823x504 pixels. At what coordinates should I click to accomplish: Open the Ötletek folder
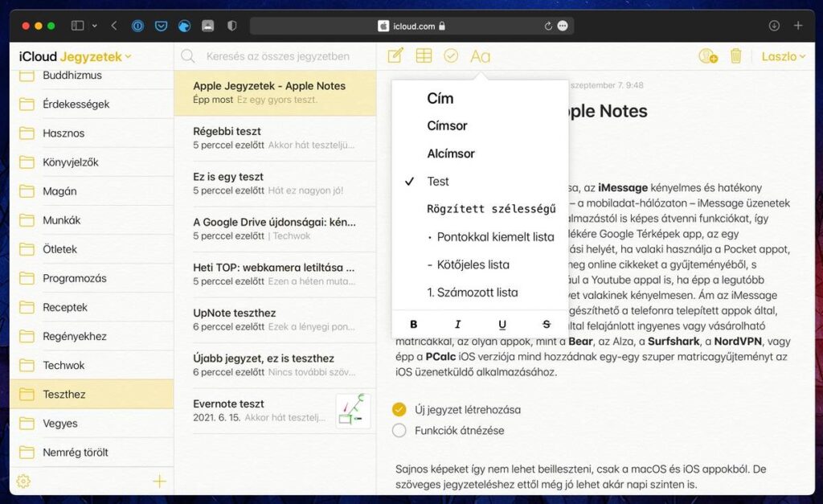(92, 249)
